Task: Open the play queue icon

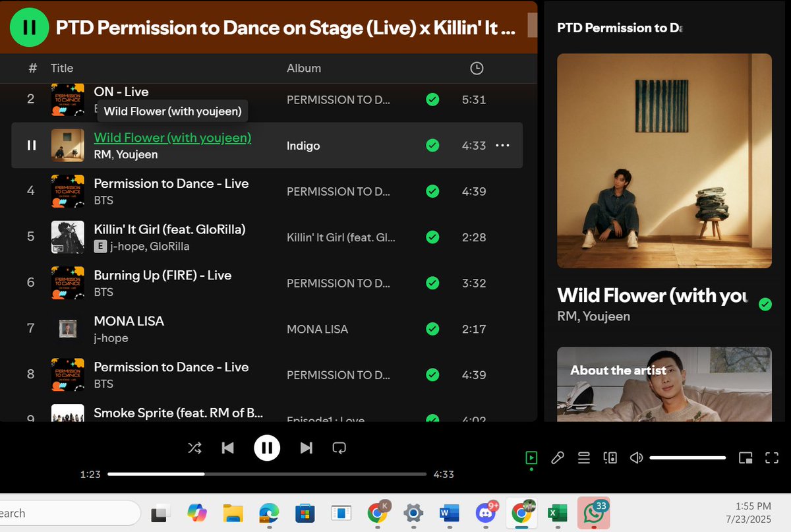Action: point(584,458)
